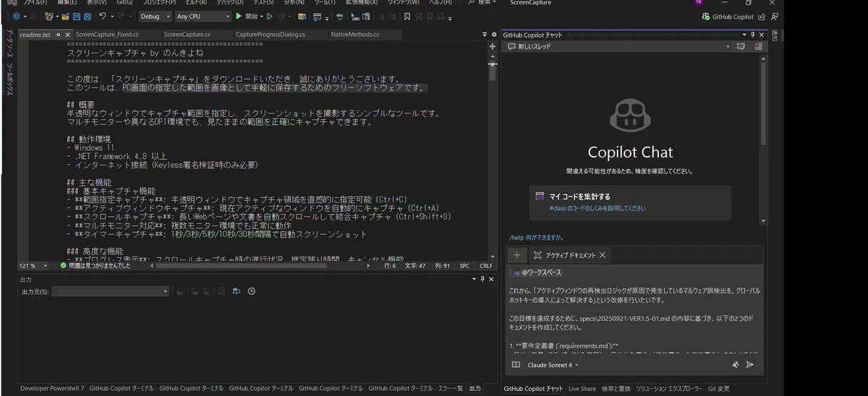The image size is (868, 396).
Task: Pin the GitHub Copilot chat panel
Action: pos(752,35)
